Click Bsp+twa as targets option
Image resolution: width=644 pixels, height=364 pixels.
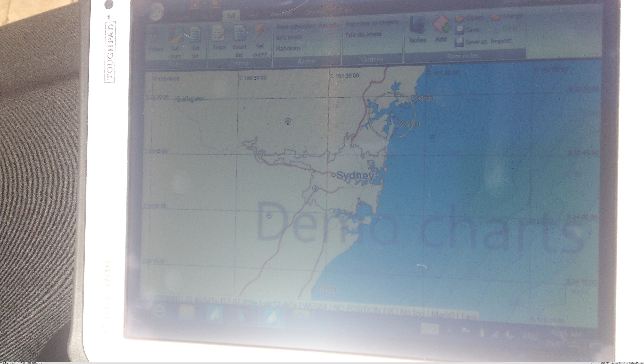372,23
